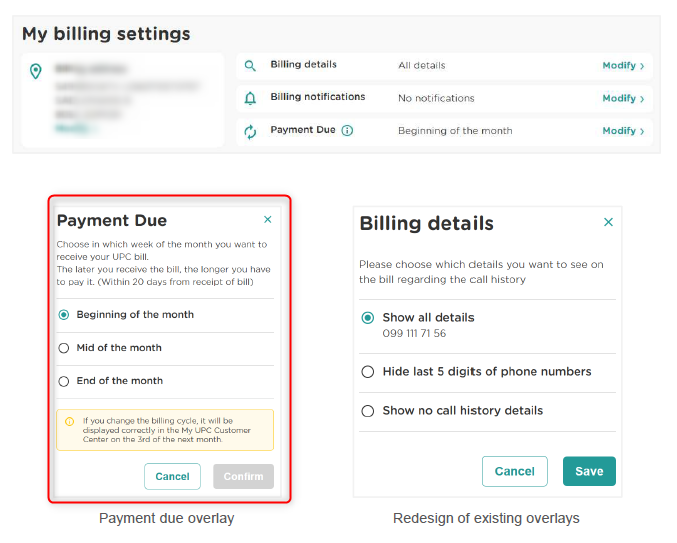Select End of the month option
Image resolution: width=677 pixels, height=543 pixels.
(x=64, y=381)
